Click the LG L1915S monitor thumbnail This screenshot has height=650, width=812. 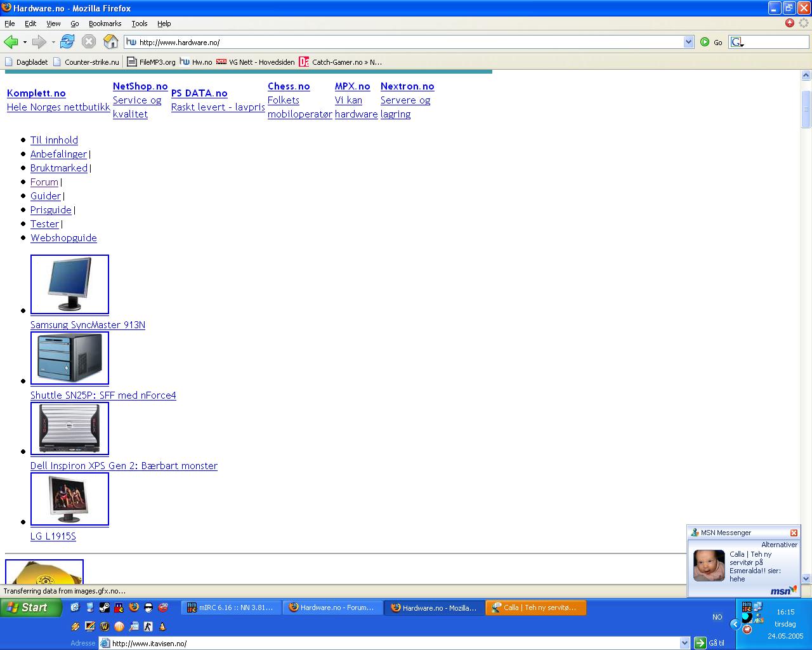(70, 499)
